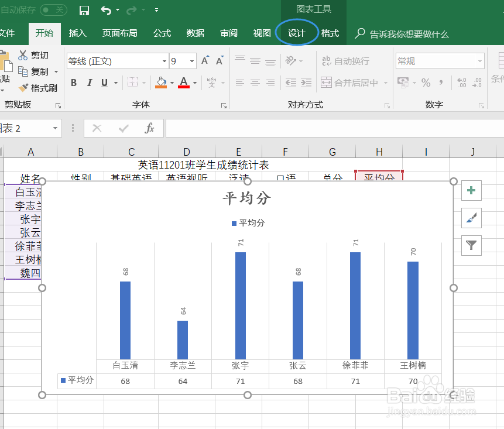Open the 页面布局 Page Layout tab
The height and width of the screenshot is (429, 504).
119,33
